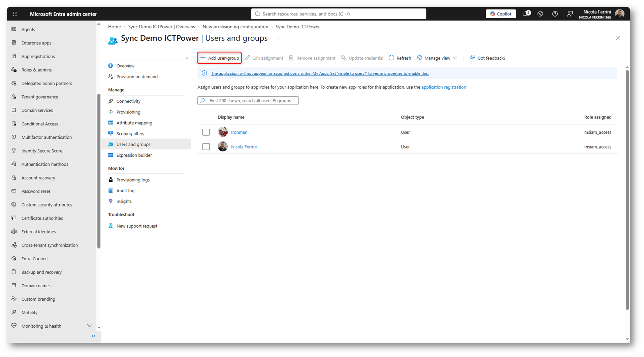
Task: Go to Home breadcrumb
Action: pos(115,27)
